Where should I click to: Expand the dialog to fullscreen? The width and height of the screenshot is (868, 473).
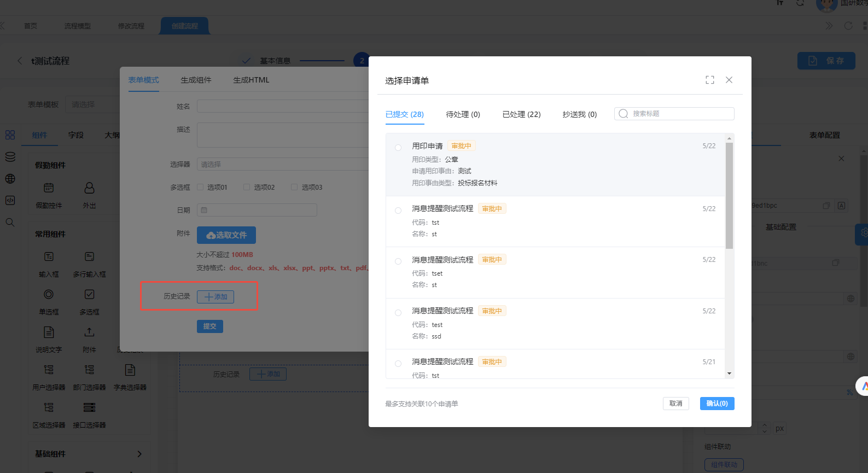click(710, 80)
